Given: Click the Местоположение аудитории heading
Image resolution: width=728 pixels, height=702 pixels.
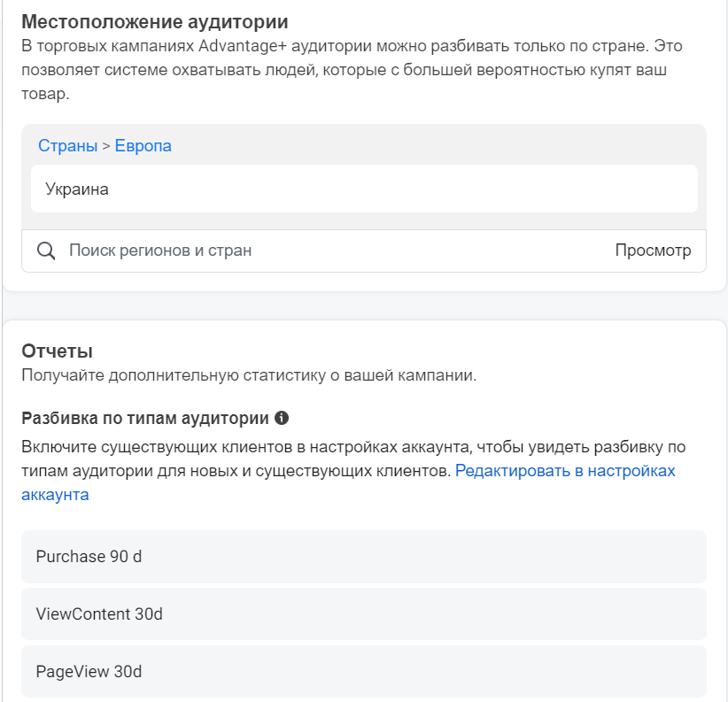Looking at the screenshot, I should click(x=155, y=21).
